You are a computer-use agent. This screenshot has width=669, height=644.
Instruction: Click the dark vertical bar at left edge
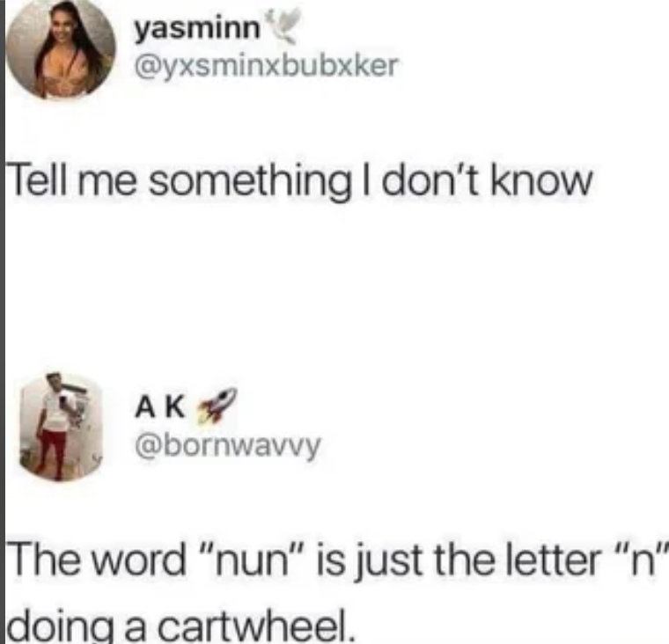click(x=3, y=322)
